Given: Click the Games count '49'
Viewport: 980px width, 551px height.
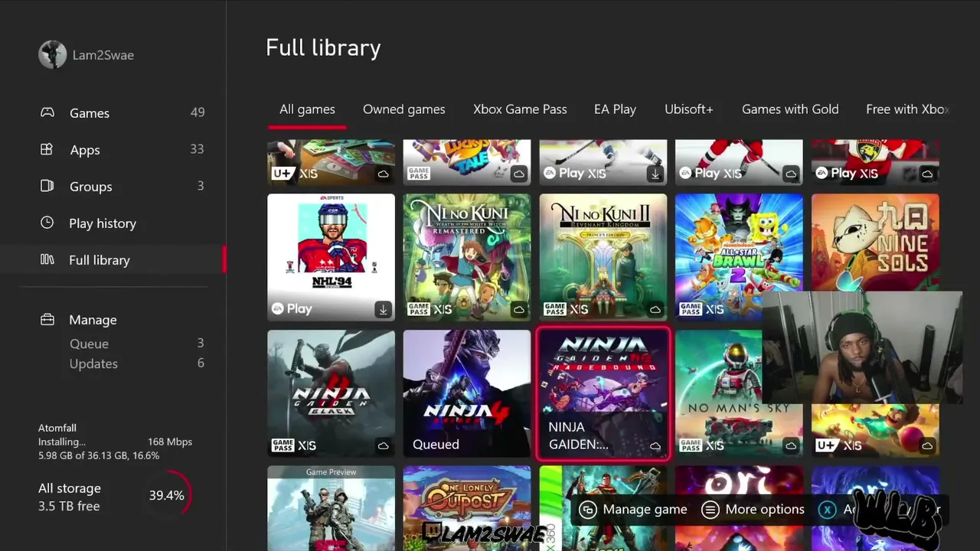Looking at the screenshot, I should 198,112.
